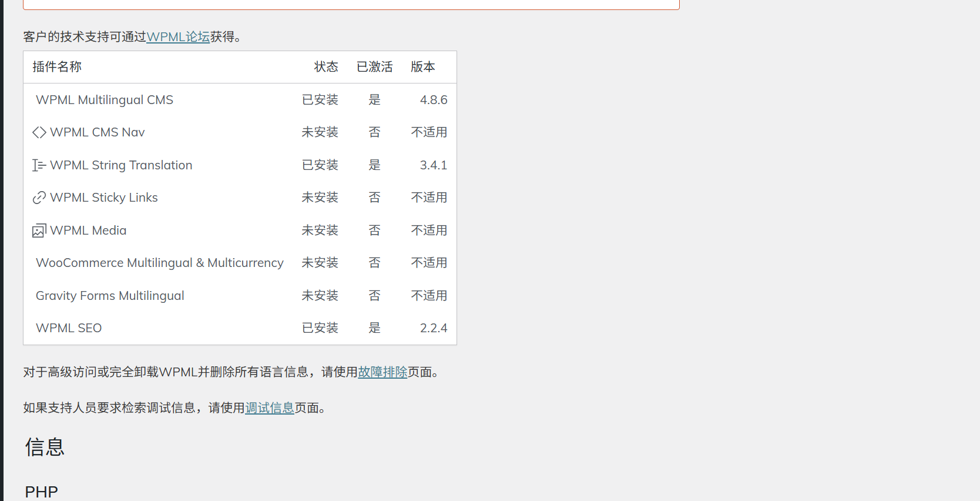Click 不适用 version for WPML CMS Nav

[x=429, y=132]
